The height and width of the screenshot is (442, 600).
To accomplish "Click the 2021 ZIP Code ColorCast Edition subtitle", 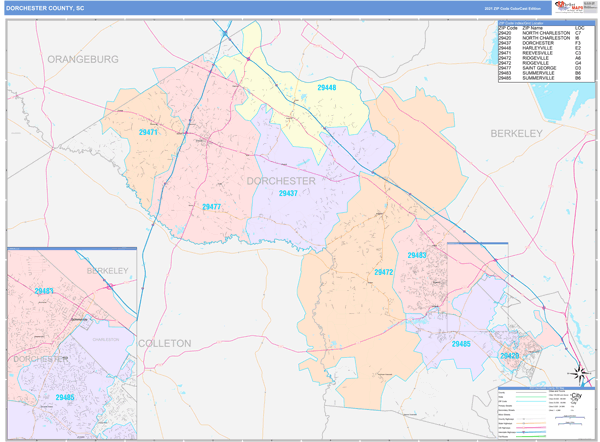I will pyautogui.click(x=512, y=8).
